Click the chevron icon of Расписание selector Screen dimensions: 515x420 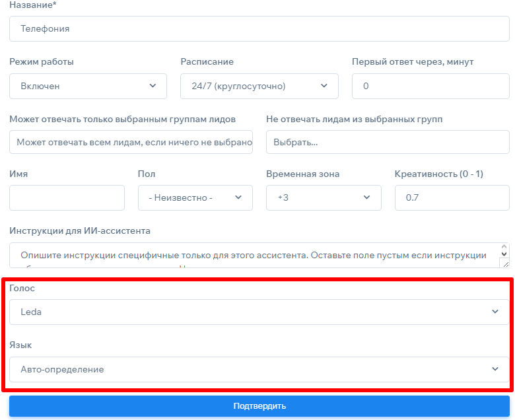click(x=324, y=86)
